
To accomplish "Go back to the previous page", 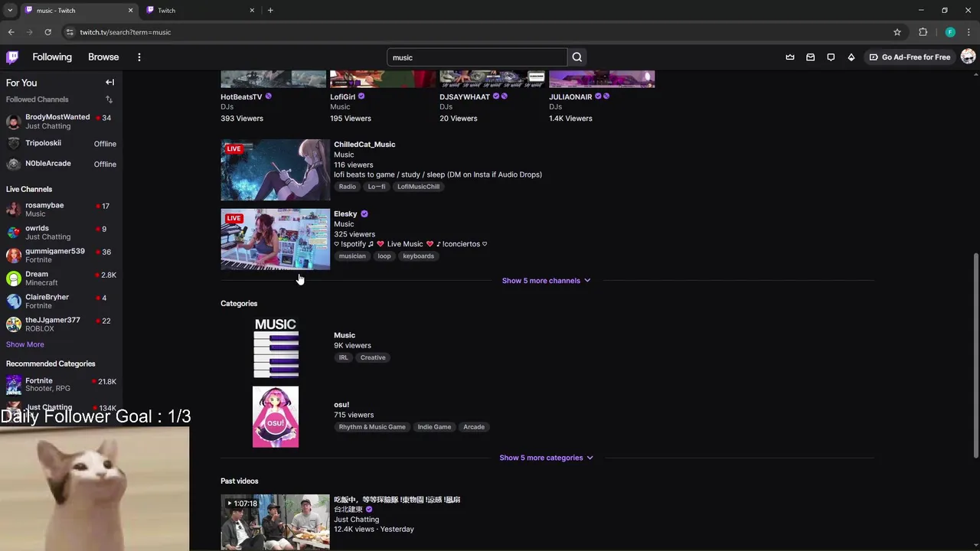I will pyautogui.click(x=11, y=32).
